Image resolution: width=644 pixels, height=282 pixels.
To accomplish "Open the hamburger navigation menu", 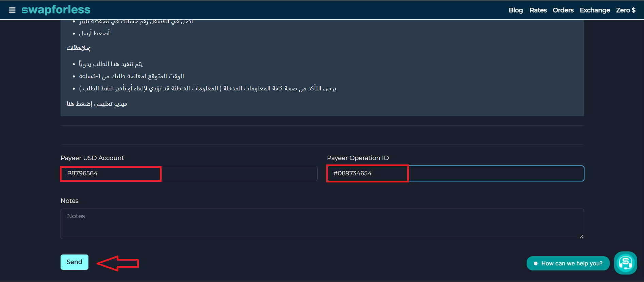I will point(12,10).
